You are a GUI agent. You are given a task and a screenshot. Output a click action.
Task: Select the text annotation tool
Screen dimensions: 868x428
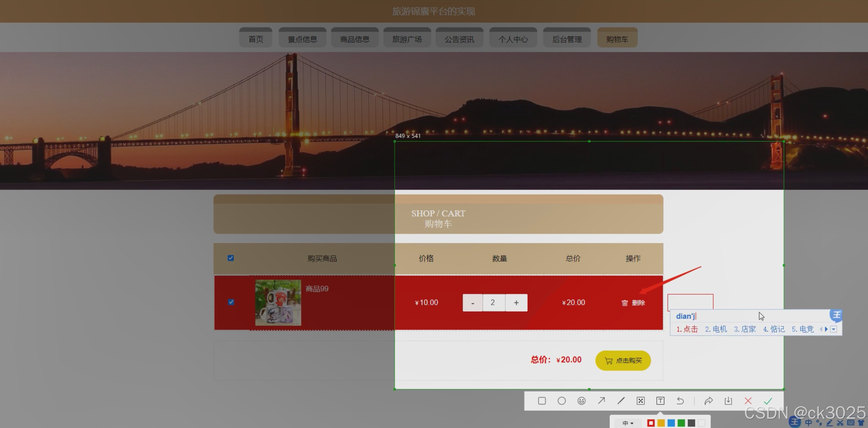pos(660,401)
